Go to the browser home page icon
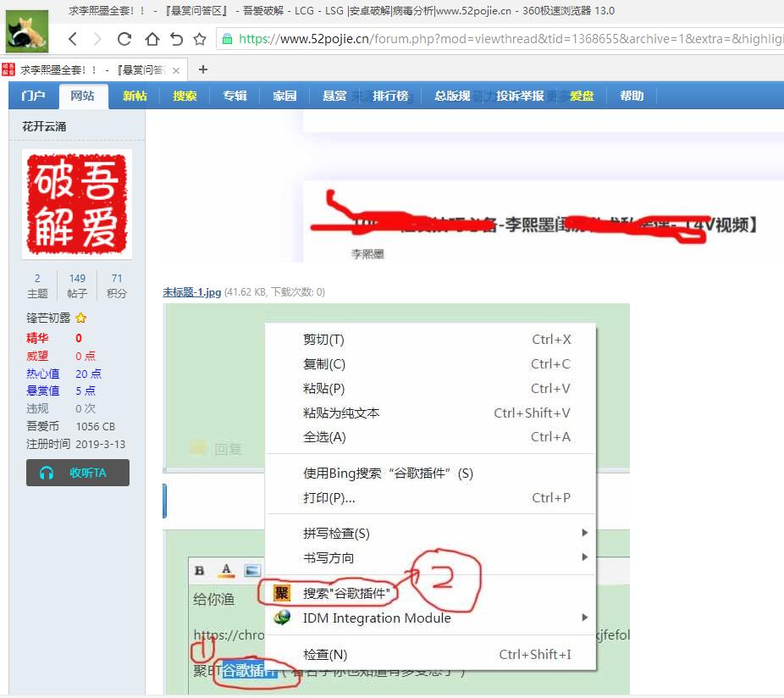This screenshot has width=784, height=698. tap(152, 39)
